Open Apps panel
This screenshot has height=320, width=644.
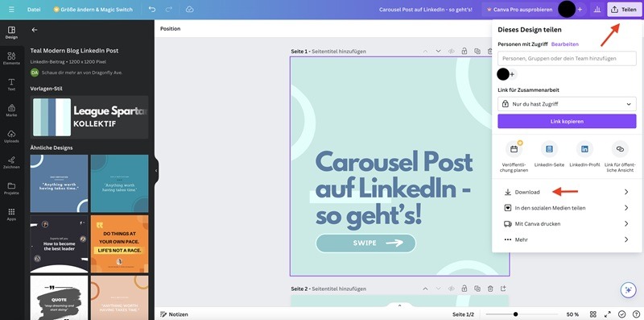(x=11, y=214)
